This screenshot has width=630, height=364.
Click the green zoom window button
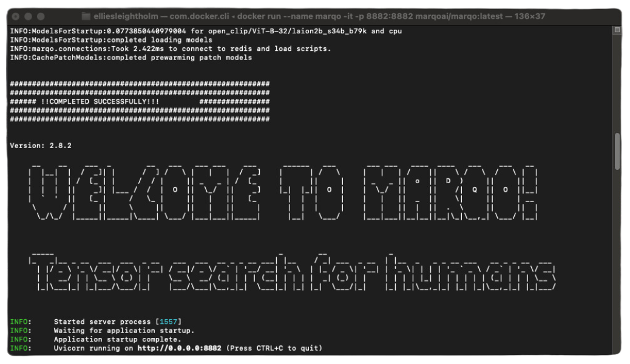click(x=41, y=16)
